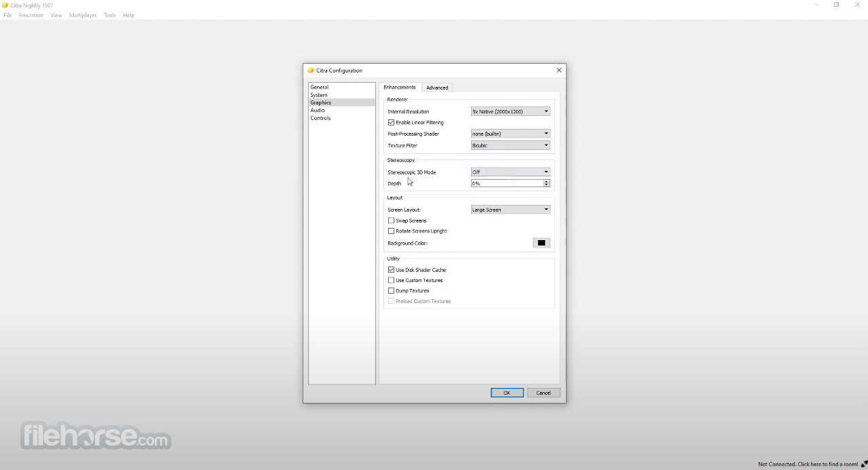Open the File menu
This screenshot has height=470, width=868.
coord(7,15)
